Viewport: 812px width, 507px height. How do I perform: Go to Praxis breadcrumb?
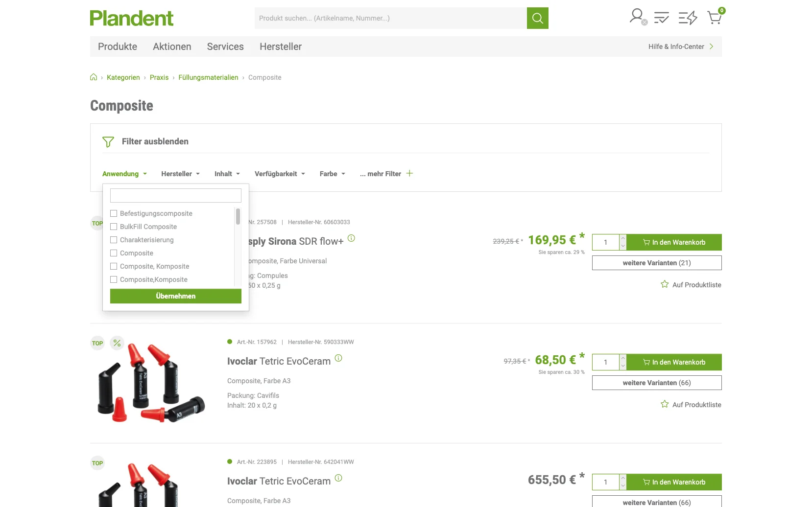click(159, 77)
